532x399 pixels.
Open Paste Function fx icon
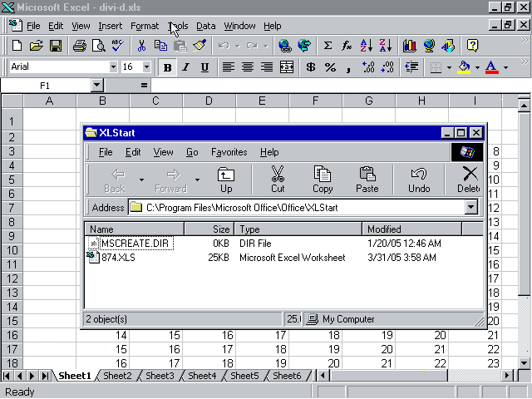pyautogui.click(x=347, y=46)
